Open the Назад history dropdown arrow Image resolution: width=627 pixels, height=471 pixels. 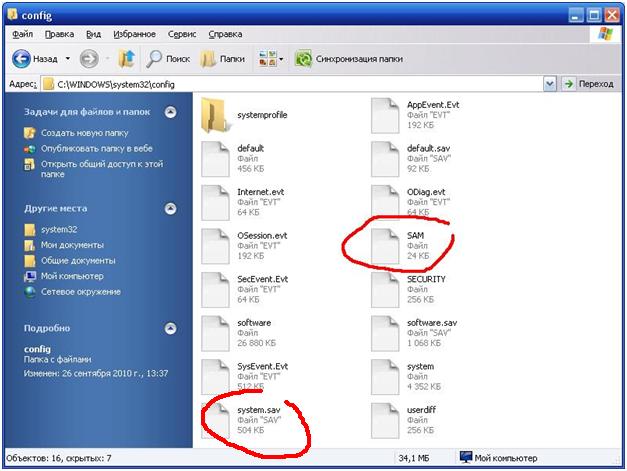click(68, 59)
